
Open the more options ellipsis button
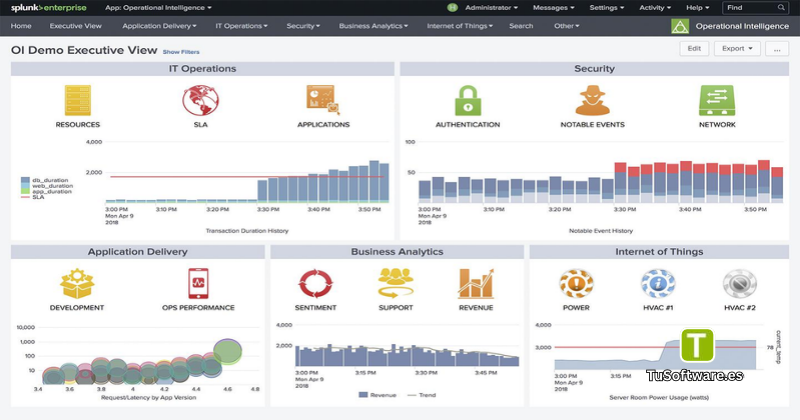point(777,49)
